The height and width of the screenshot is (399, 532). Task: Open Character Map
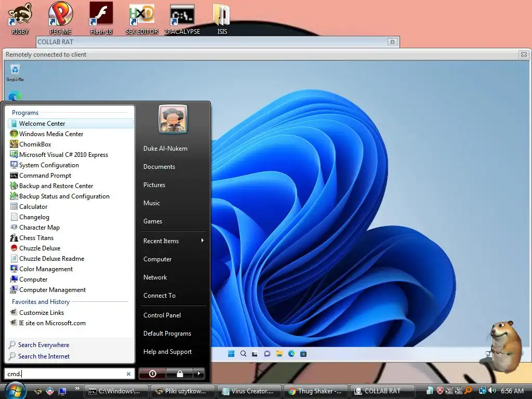tap(71, 228)
